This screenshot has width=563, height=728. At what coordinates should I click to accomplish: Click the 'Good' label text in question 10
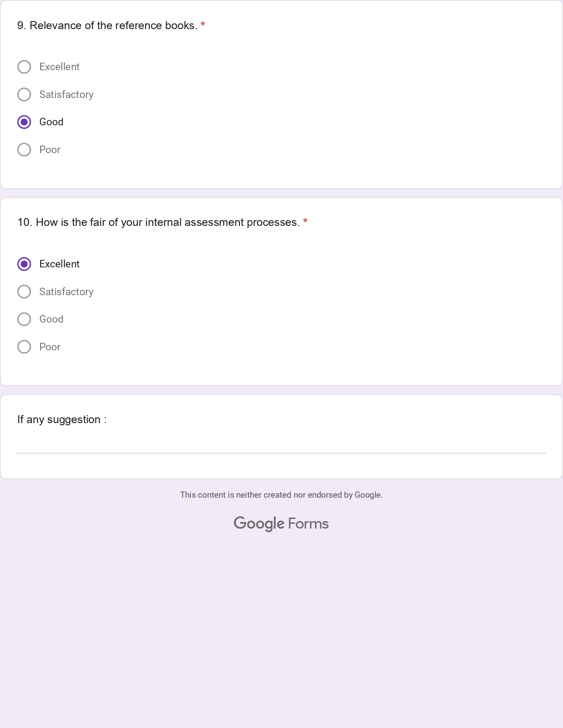coord(51,319)
